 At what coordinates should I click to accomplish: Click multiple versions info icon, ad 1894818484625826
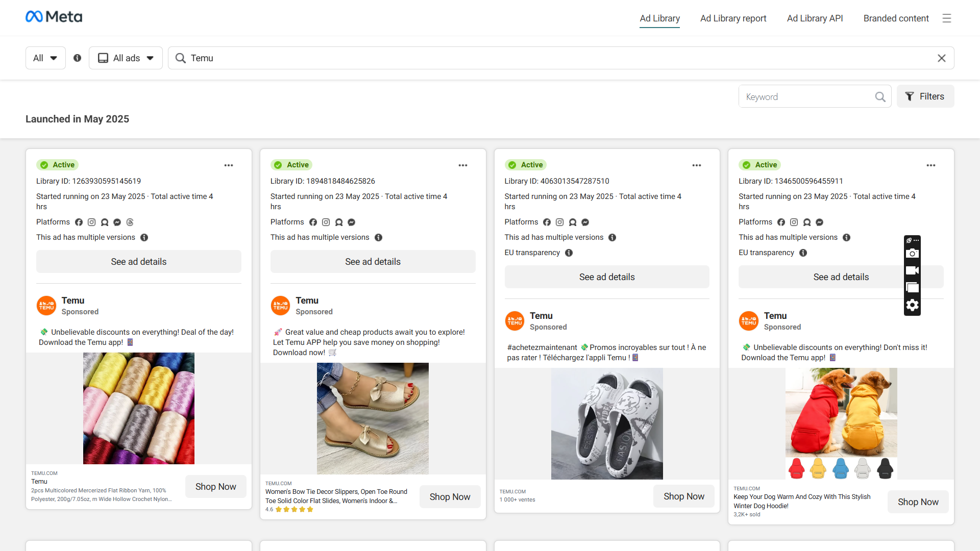(378, 238)
